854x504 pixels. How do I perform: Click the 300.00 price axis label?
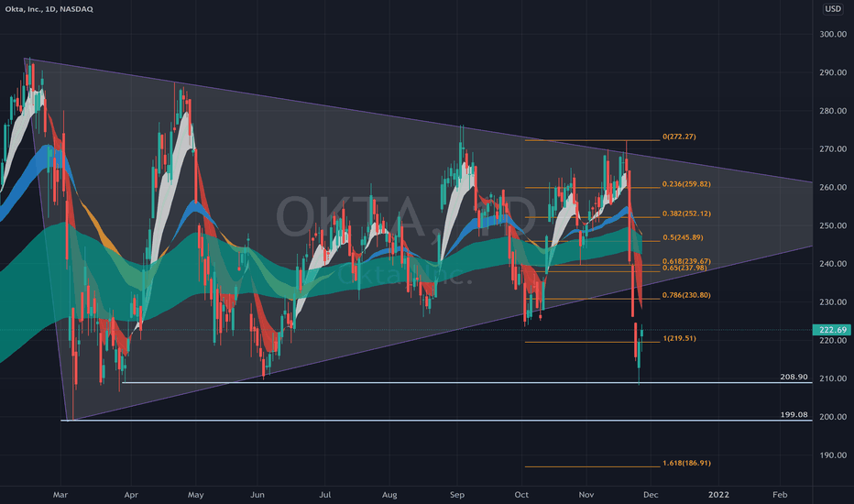(833, 34)
